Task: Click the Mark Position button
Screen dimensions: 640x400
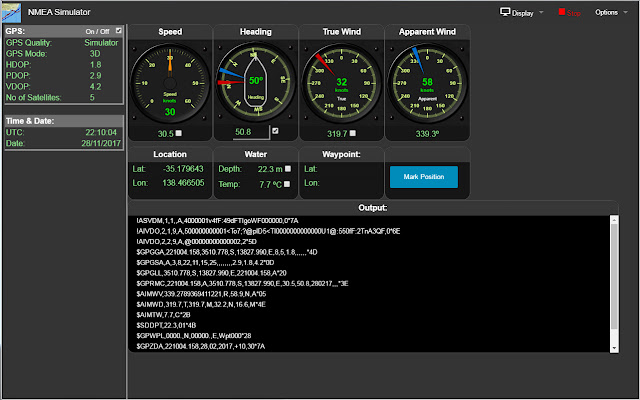Action: coord(424,177)
